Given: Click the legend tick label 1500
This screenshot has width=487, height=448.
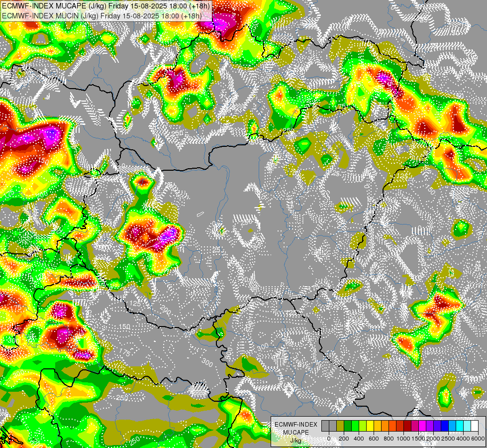Looking at the screenshot, I should coord(418,439).
